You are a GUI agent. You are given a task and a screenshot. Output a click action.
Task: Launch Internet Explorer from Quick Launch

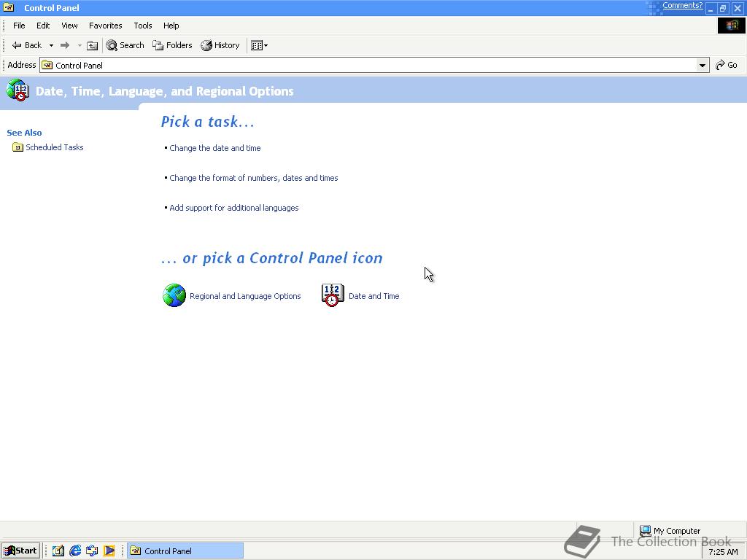[x=75, y=551]
